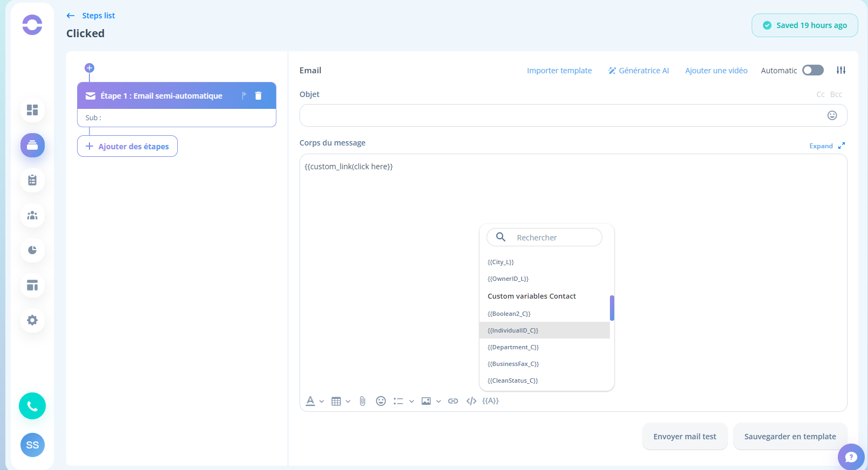The height and width of the screenshot is (470, 868).
Task: Open email advanced settings sliders icon
Action: 841,70
